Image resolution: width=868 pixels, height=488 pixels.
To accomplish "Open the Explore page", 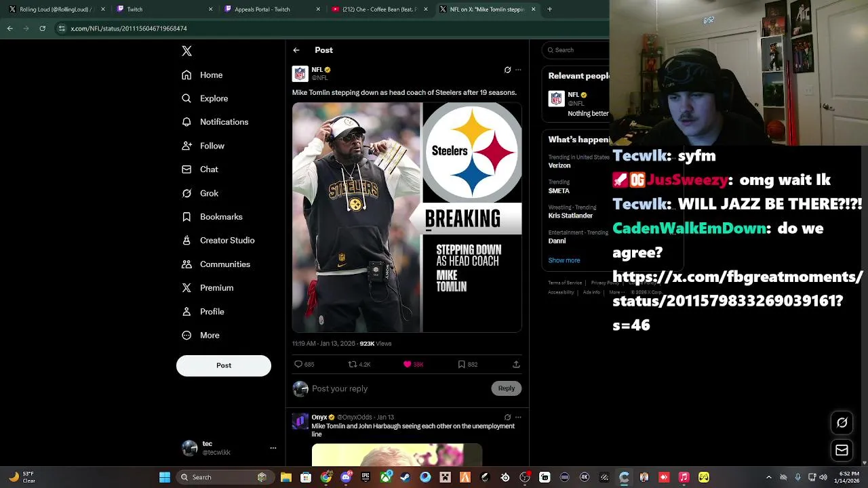I will coord(205,98).
